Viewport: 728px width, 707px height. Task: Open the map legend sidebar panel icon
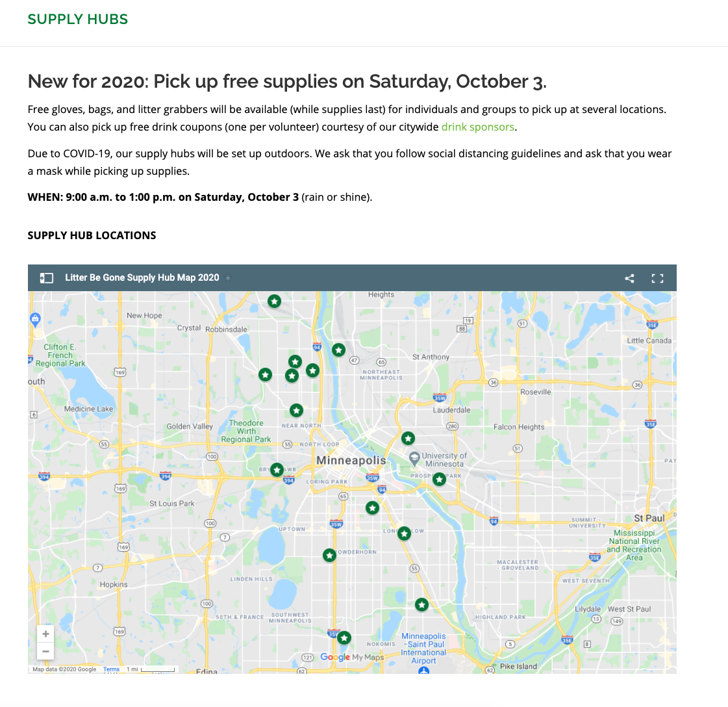[46, 278]
